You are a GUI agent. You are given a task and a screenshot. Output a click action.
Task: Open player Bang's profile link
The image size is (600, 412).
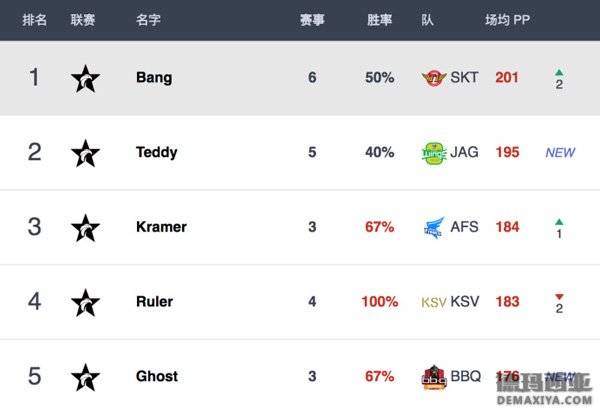[x=154, y=78]
